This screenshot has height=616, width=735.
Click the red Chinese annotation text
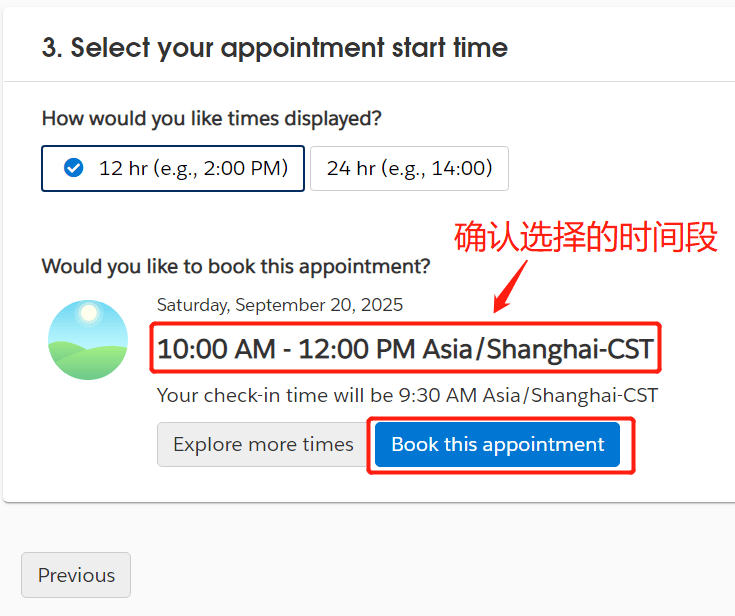click(586, 238)
